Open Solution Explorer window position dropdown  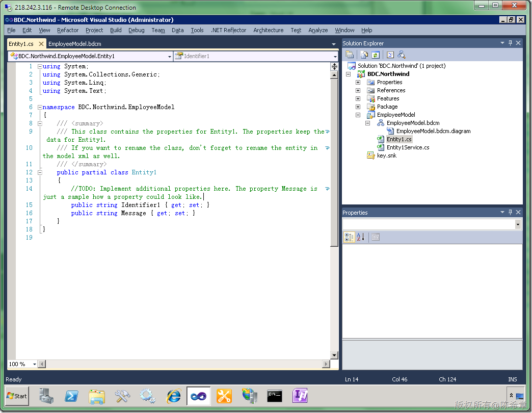click(x=502, y=43)
